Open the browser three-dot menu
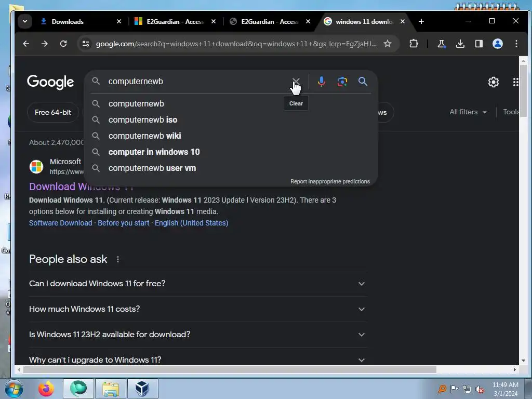This screenshot has height=399, width=532. (x=516, y=44)
